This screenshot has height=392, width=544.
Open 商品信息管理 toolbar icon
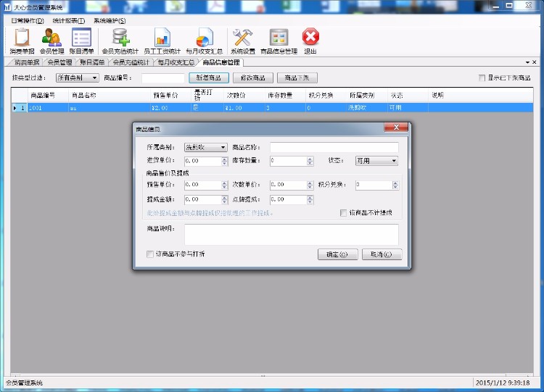click(x=279, y=41)
